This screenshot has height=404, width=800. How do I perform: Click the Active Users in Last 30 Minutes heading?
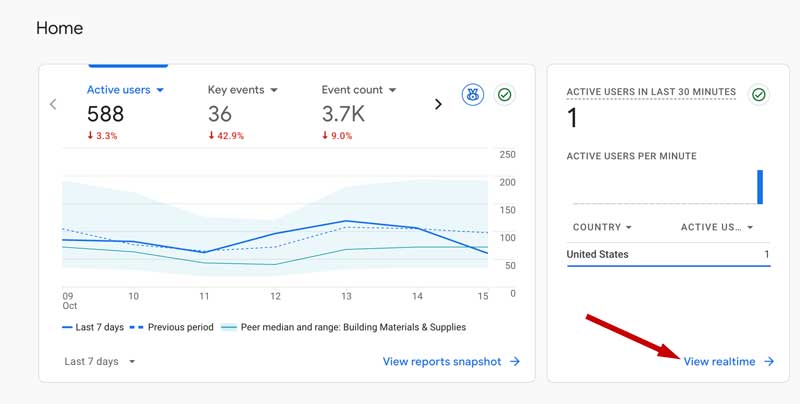tap(651, 92)
